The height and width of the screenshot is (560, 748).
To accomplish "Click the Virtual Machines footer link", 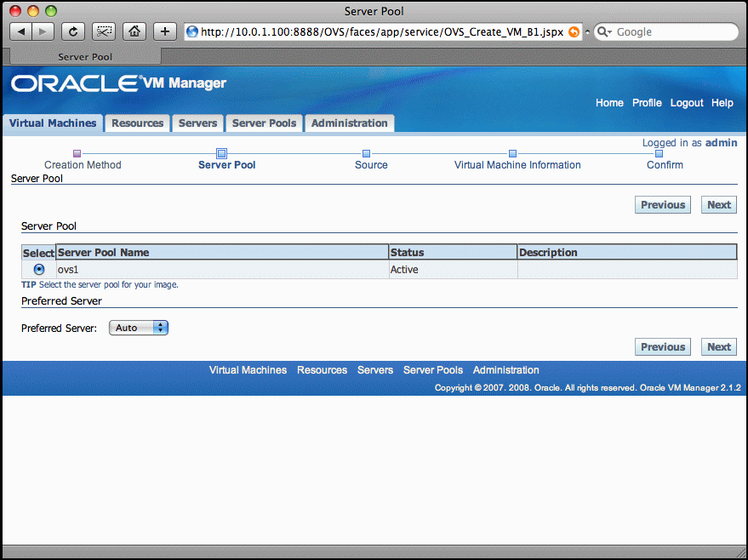I will pyautogui.click(x=248, y=370).
